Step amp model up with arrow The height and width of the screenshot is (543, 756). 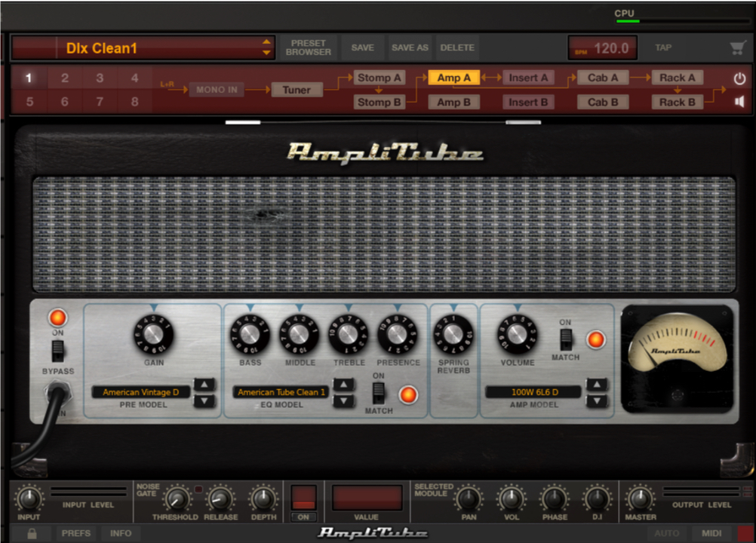point(597,385)
